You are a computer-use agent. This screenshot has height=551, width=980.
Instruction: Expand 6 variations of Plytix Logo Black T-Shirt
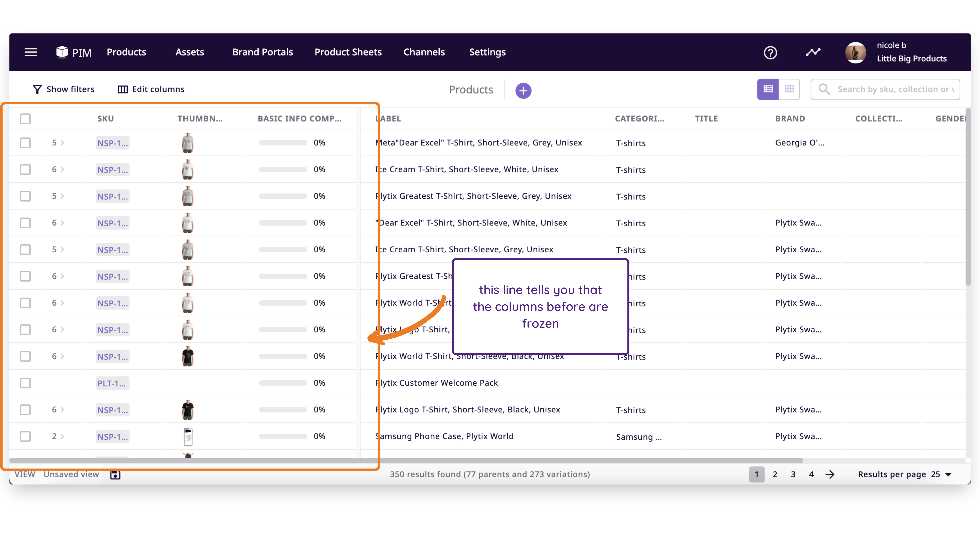point(58,410)
